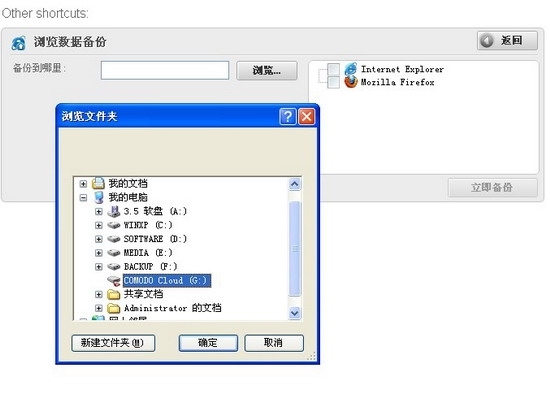Screen dimensions: 550x399
Task: Click the tree scrollbar down arrow
Action: [295, 313]
